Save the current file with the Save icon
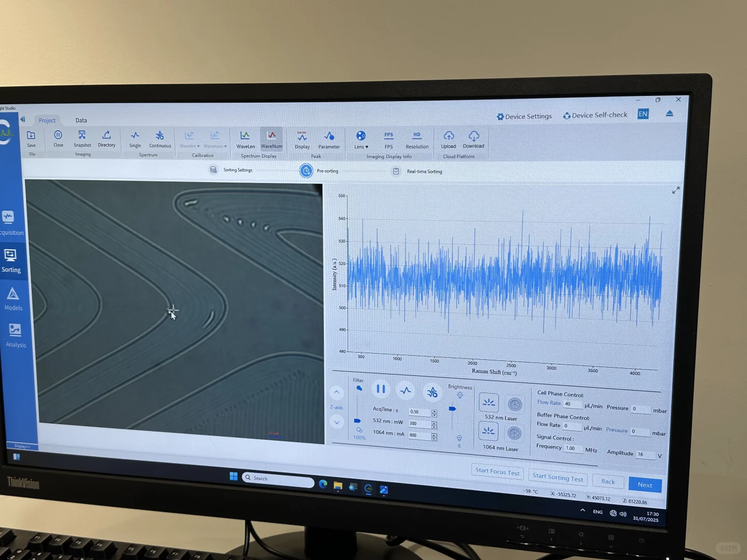The image size is (747, 560). [x=31, y=138]
